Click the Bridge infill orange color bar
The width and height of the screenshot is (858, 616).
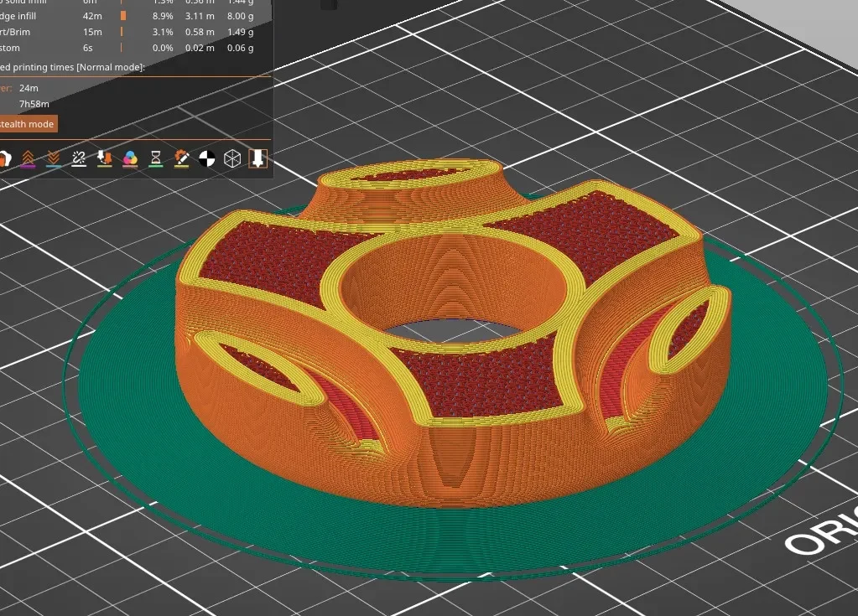click(x=123, y=17)
